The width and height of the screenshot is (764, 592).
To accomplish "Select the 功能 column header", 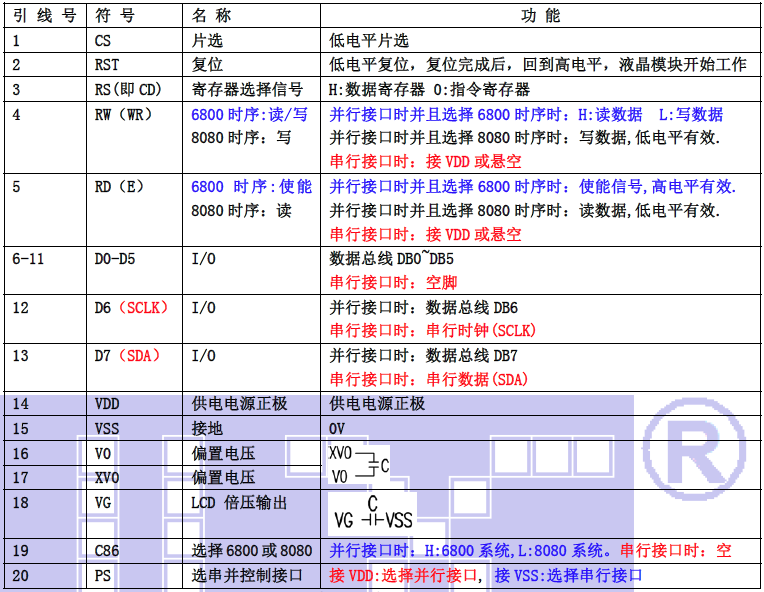I will click(x=541, y=17).
